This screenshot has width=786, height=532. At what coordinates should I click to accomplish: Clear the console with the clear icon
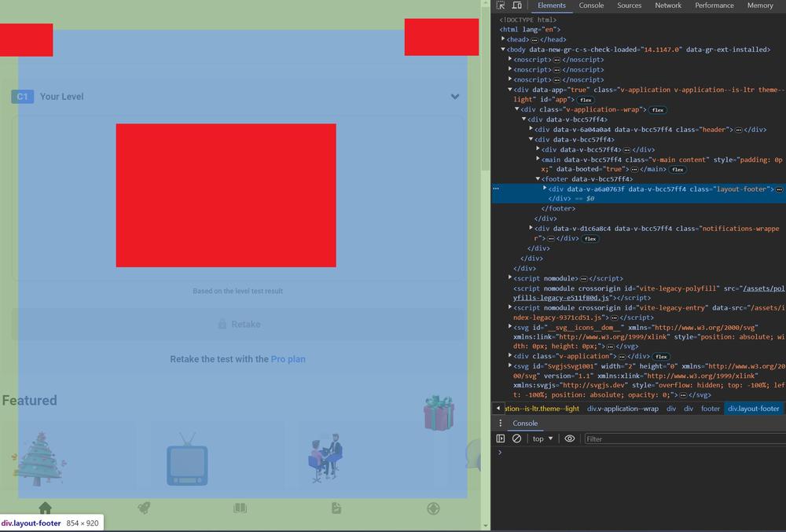point(516,438)
